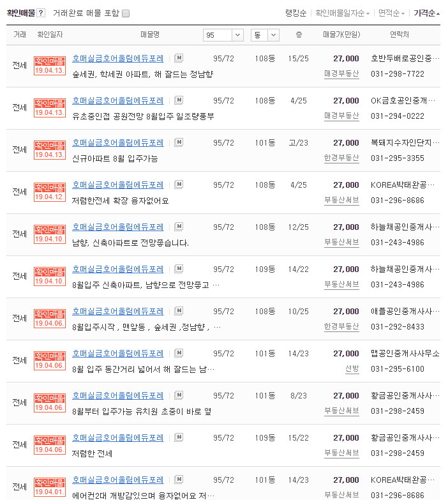Click the N icon in the 신규아파트 8월 입주가능 listing
Screen dimensions: 448x500
pos(179,142)
